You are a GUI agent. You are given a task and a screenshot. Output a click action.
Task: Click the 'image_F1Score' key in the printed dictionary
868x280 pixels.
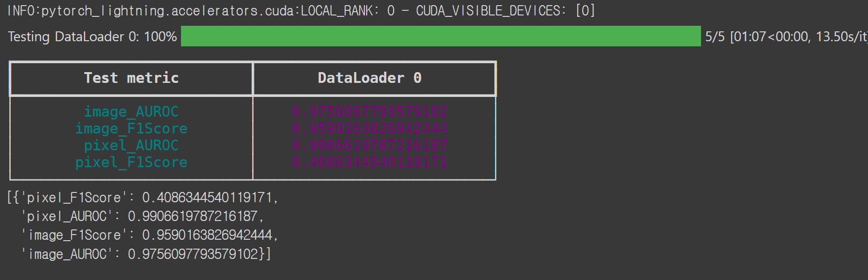click(74, 235)
